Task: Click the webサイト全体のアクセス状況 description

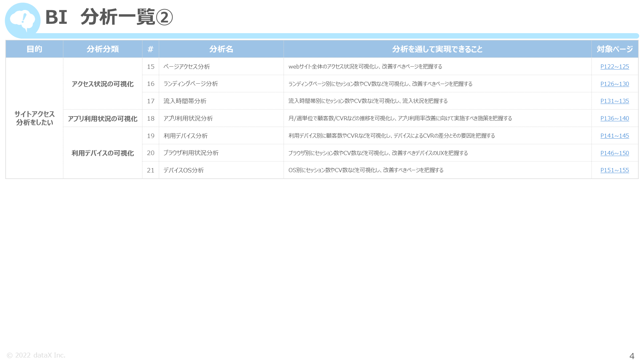Action: pos(437,67)
